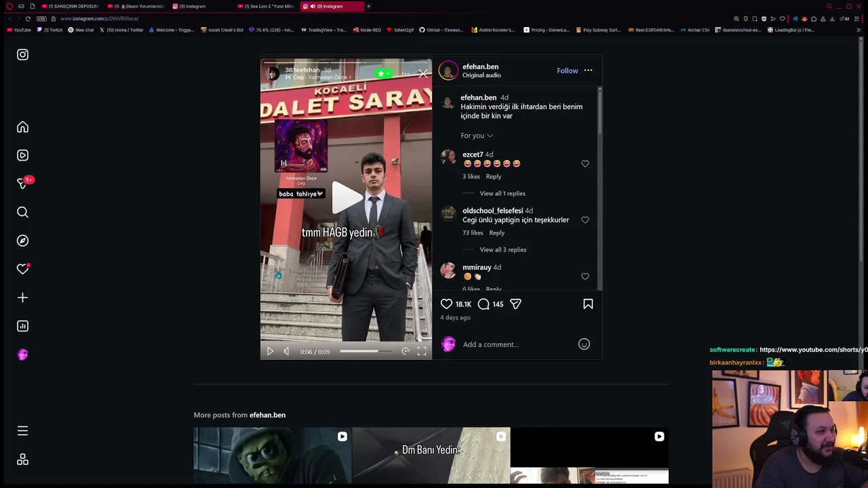This screenshot has width=868, height=488.
Task: Expand View all 3 replies
Action: [503, 249]
